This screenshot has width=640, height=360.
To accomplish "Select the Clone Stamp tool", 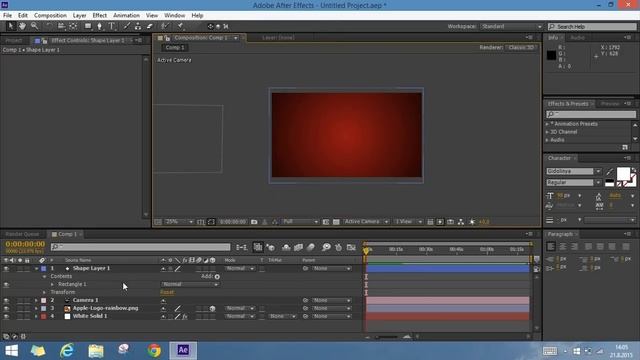I will coord(138,26).
